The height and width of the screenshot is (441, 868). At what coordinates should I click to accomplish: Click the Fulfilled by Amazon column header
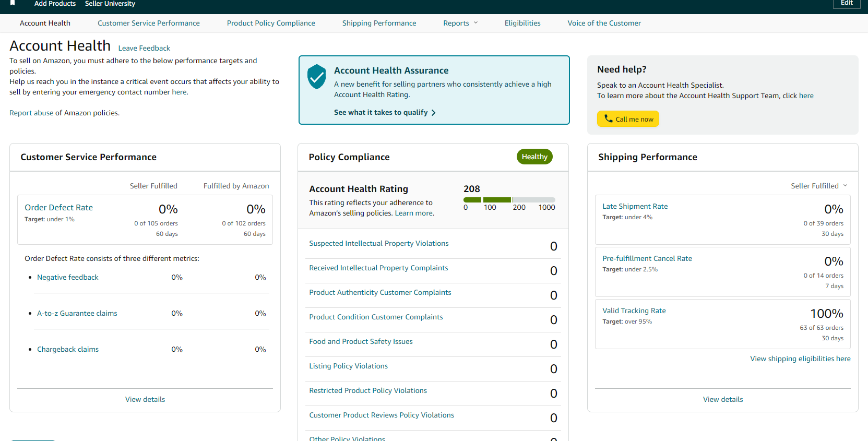[x=236, y=186]
